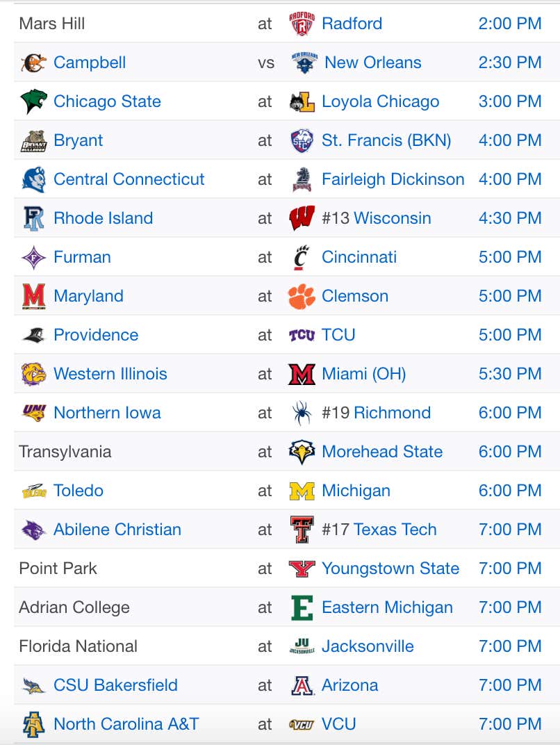Click the Michigan yellow M logo
This screenshot has height=745, width=560.
(x=302, y=491)
